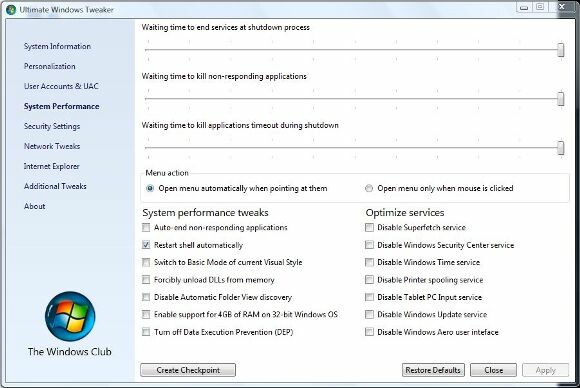Enable Switch to Basic Mode of Visual Style
This screenshot has width=580, height=388.
coord(146,262)
